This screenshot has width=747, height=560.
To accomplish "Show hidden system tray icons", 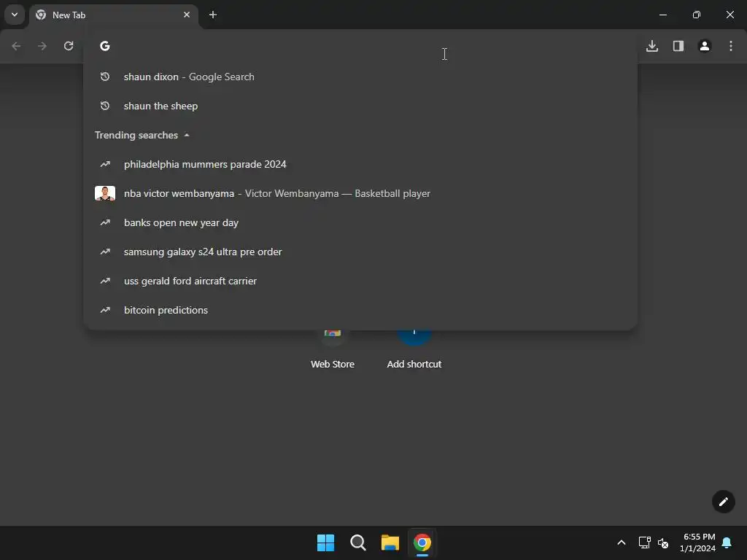I will 622,542.
